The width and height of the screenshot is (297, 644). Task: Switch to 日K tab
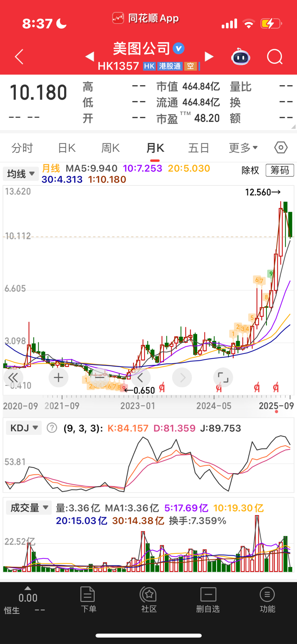(x=67, y=148)
